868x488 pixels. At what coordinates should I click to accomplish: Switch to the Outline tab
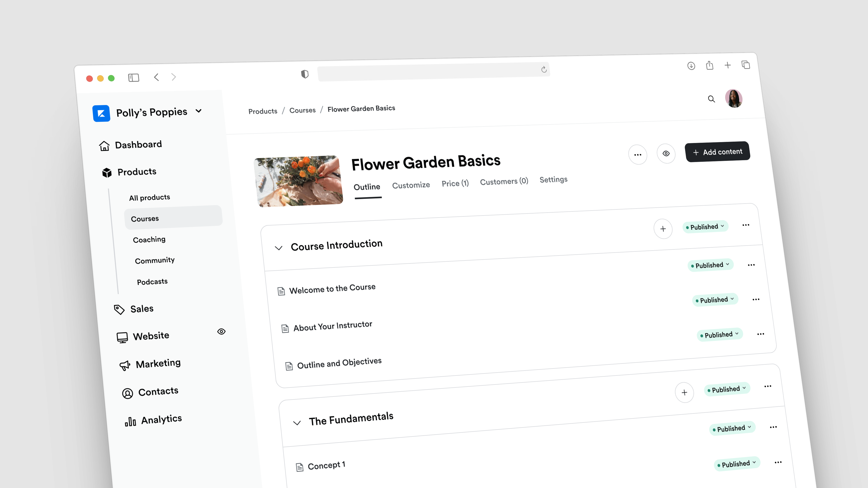(367, 187)
